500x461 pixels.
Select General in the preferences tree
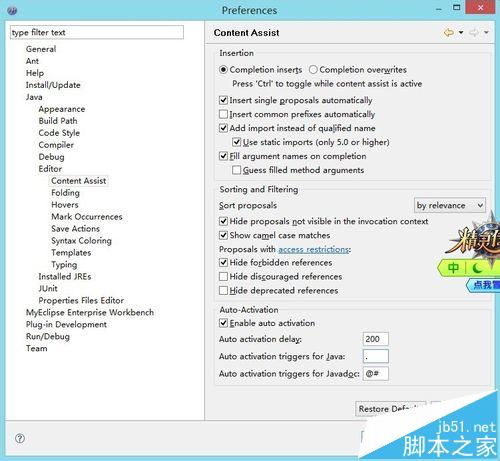coord(41,49)
